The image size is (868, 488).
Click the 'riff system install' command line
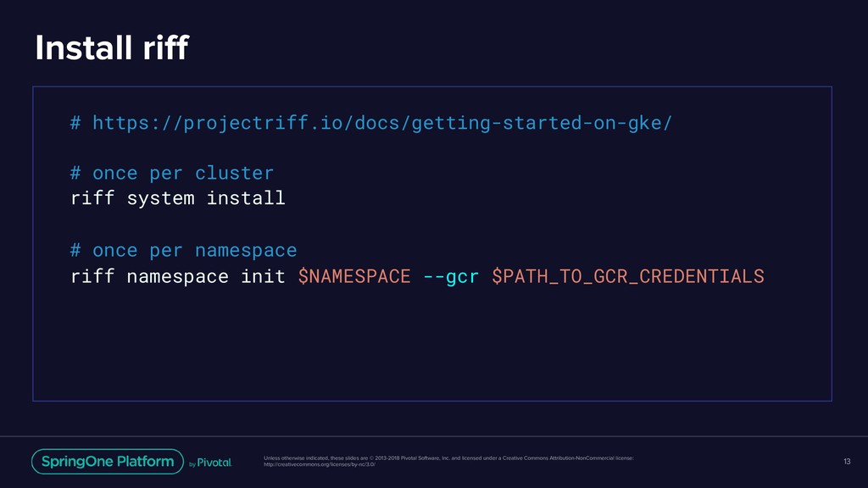tap(178, 198)
